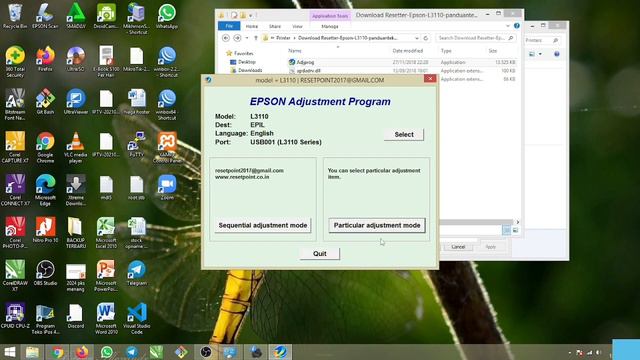This screenshot has width=640, height=360.
Task: Open Microsoft Word 2010 desktop icon
Action: (x=106, y=318)
